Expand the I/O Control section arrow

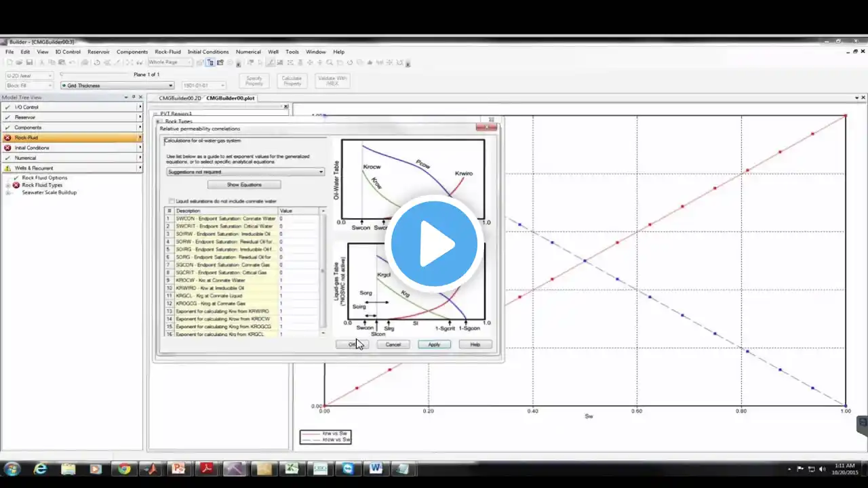[140, 107]
